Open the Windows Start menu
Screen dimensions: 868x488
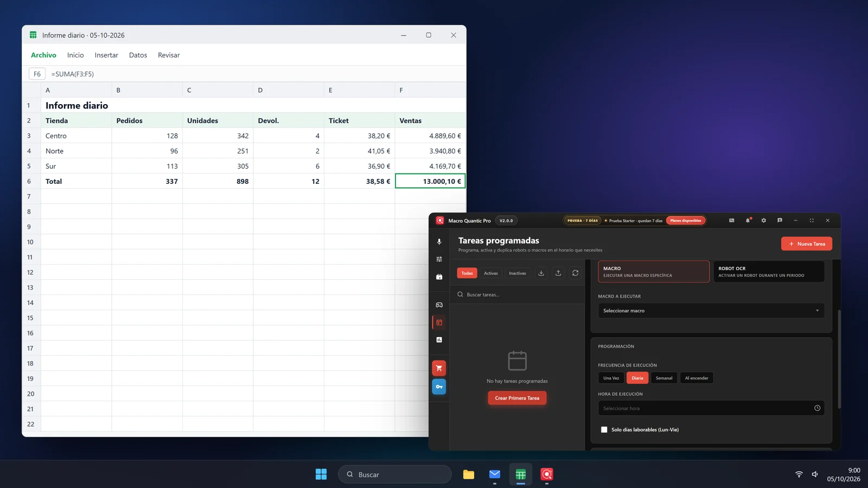321,474
